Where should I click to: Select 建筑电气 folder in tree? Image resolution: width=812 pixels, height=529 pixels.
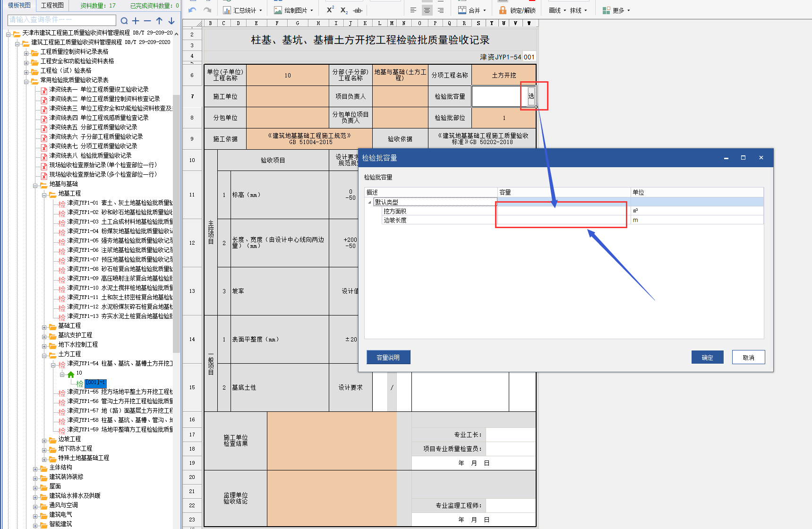(x=60, y=515)
